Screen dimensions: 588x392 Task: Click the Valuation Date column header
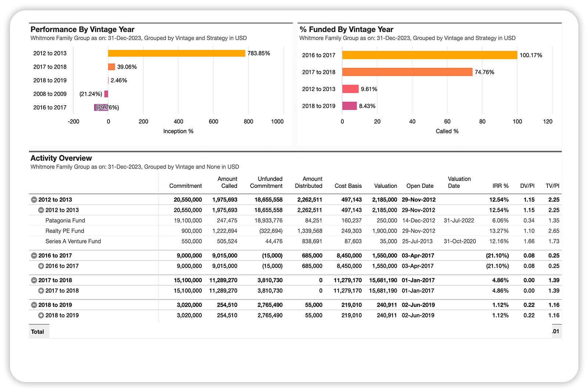tap(459, 182)
